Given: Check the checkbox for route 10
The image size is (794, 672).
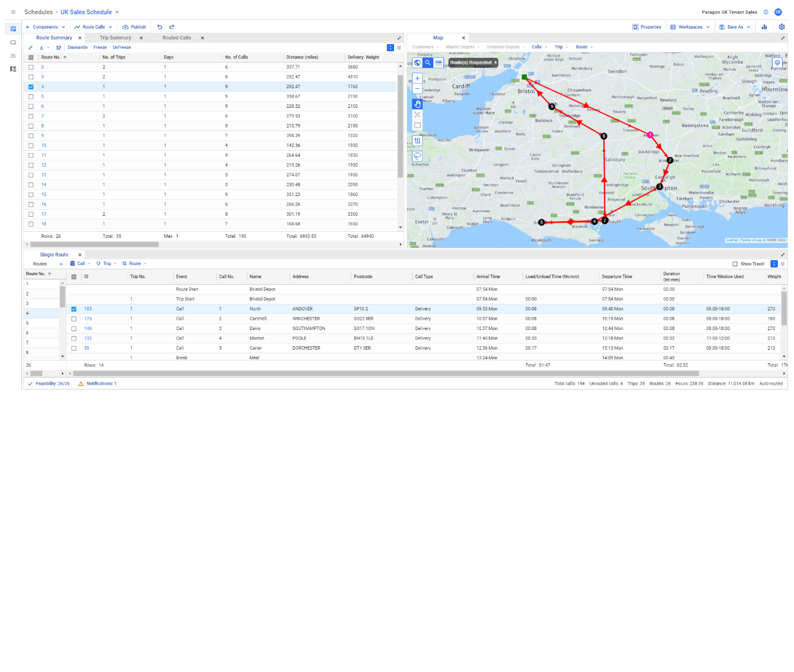Looking at the screenshot, I should click(x=31, y=145).
